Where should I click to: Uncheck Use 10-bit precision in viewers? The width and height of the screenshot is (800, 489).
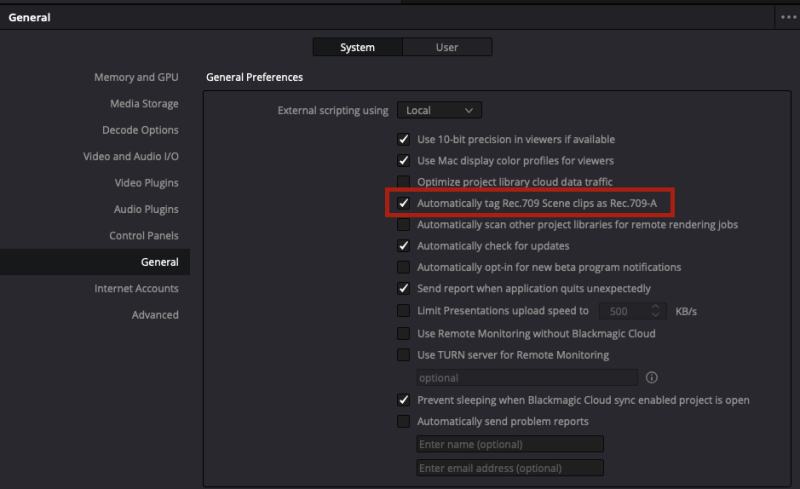[x=404, y=139]
